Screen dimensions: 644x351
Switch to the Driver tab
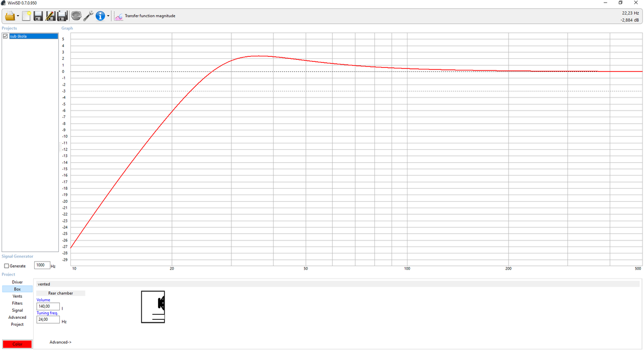click(17, 282)
